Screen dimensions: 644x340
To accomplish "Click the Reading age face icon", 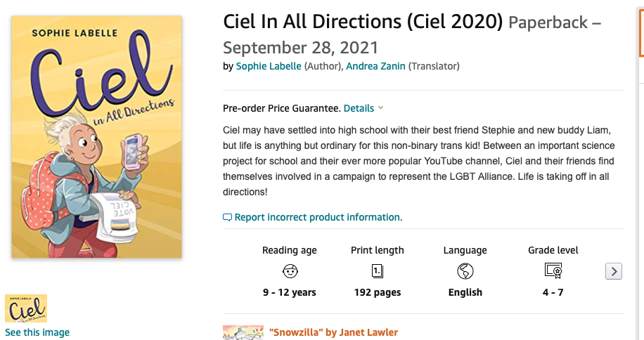I will point(290,271).
